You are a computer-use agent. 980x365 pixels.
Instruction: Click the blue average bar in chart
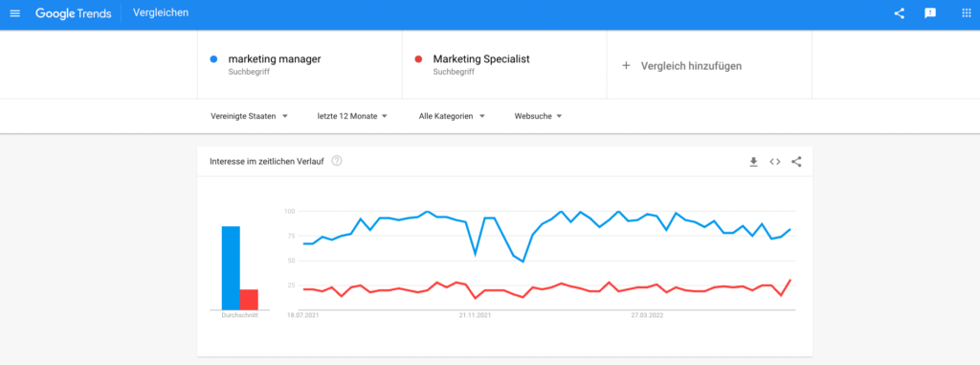(231, 268)
